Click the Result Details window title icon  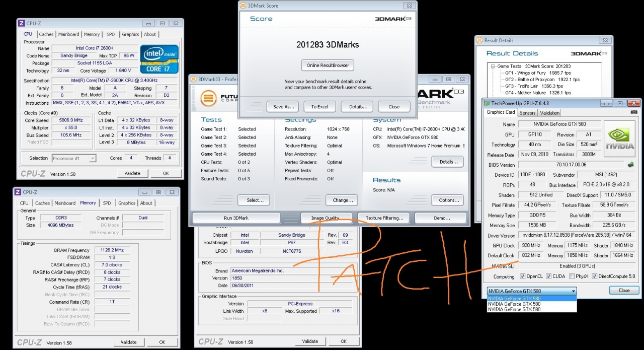click(x=479, y=40)
